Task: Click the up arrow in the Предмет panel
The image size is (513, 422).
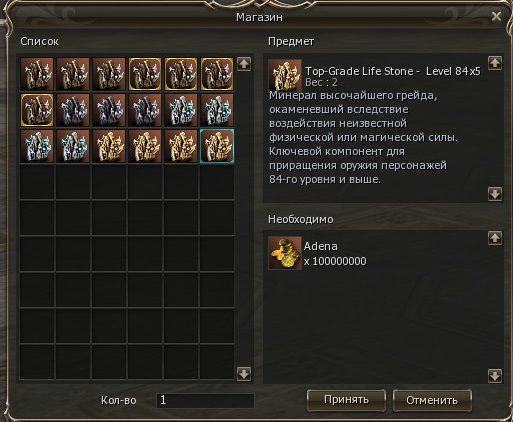Action: 495,63
